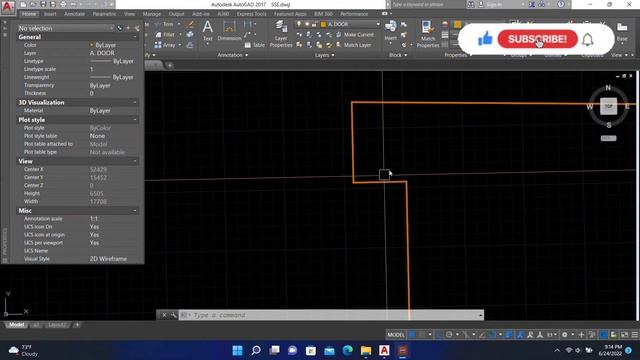Open taskbar Search icon
640x360 pixels.
click(x=256, y=351)
